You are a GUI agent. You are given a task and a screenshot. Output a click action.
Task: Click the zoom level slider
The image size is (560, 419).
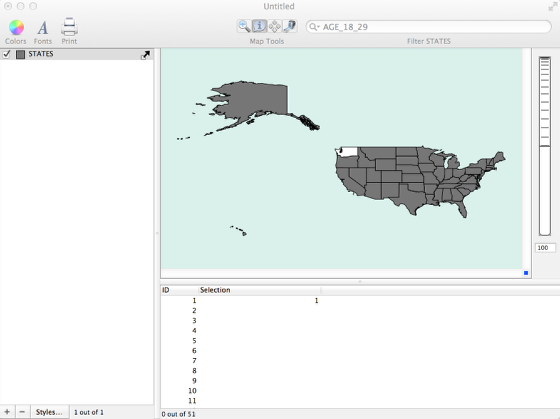545,146
